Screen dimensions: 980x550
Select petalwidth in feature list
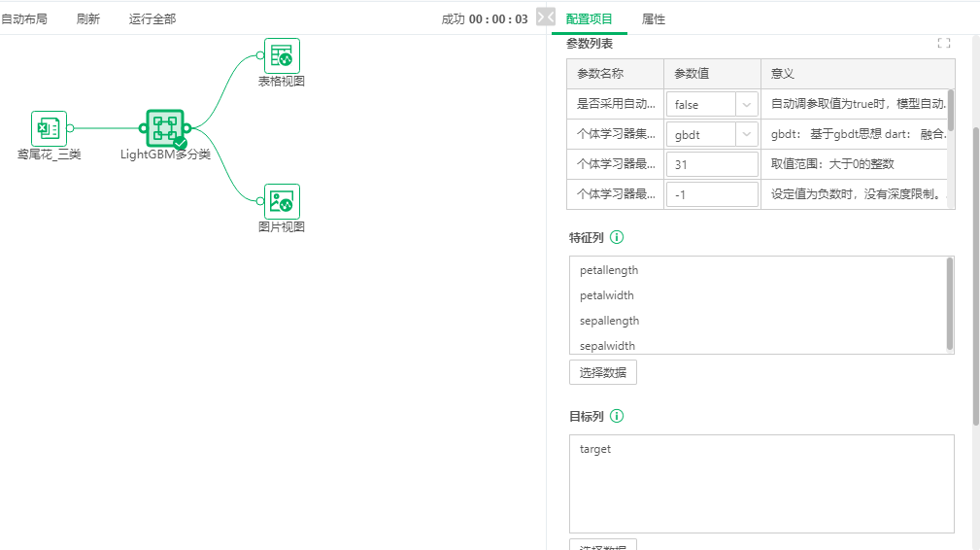606,295
